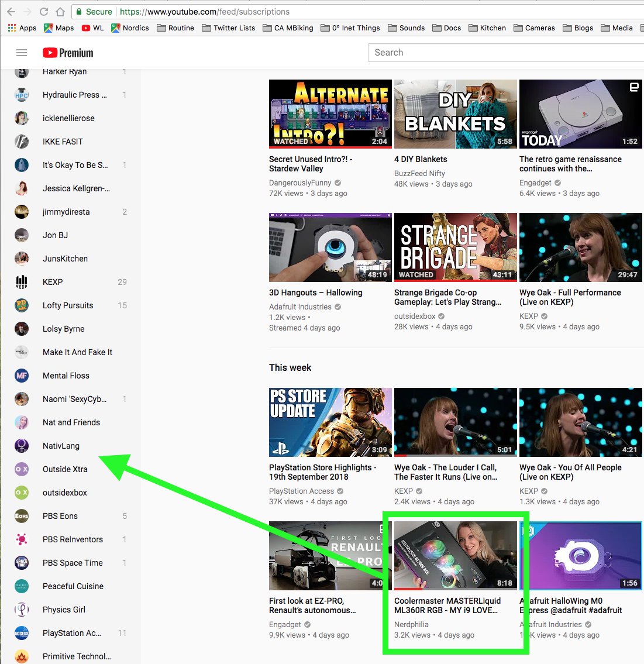Open The retro game renaissance thumbnail

pyautogui.click(x=580, y=114)
